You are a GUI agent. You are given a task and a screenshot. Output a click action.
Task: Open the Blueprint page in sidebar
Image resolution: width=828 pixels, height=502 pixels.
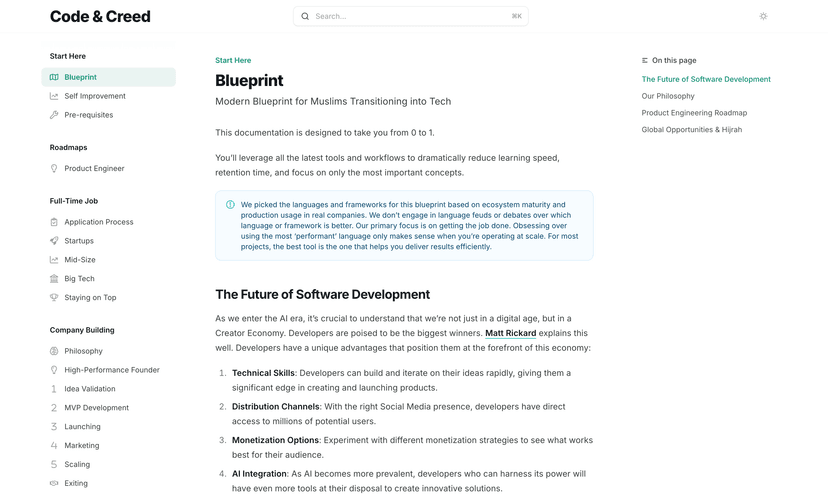tap(109, 77)
